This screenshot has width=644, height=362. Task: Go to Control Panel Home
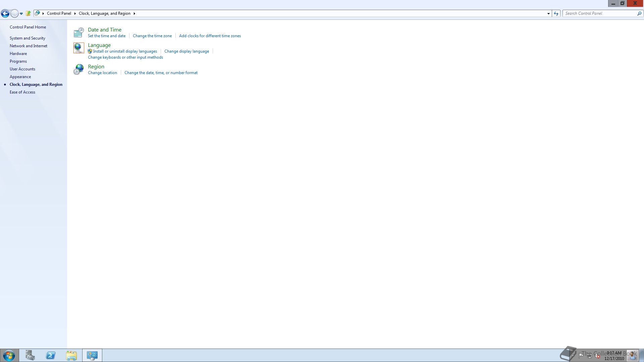point(28,27)
